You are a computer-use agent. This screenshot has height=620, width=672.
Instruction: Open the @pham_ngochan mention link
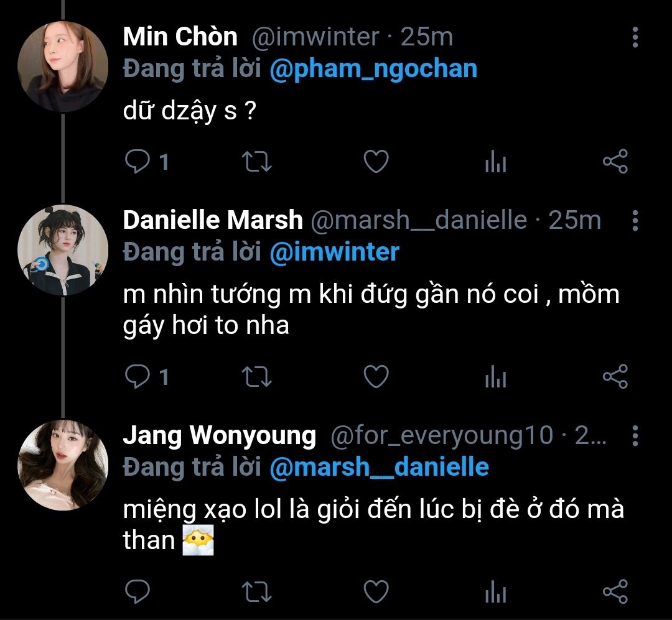(x=373, y=68)
